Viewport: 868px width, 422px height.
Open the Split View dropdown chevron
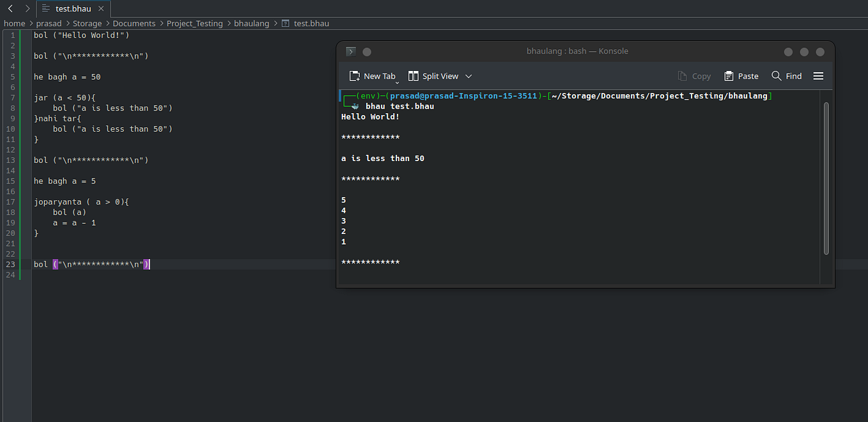(469, 75)
